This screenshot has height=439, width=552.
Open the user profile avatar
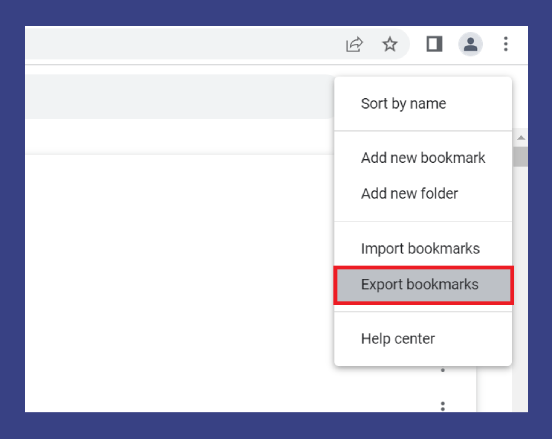tap(470, 44)
